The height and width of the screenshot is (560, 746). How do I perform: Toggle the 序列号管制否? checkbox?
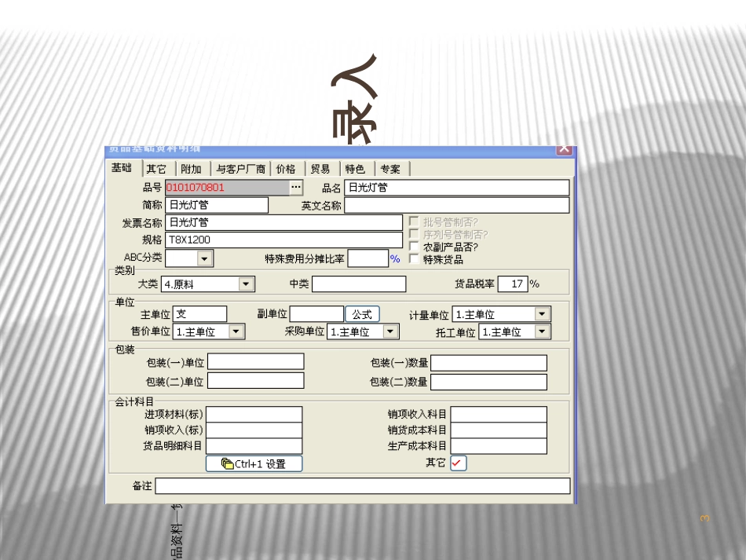point(414,234)
